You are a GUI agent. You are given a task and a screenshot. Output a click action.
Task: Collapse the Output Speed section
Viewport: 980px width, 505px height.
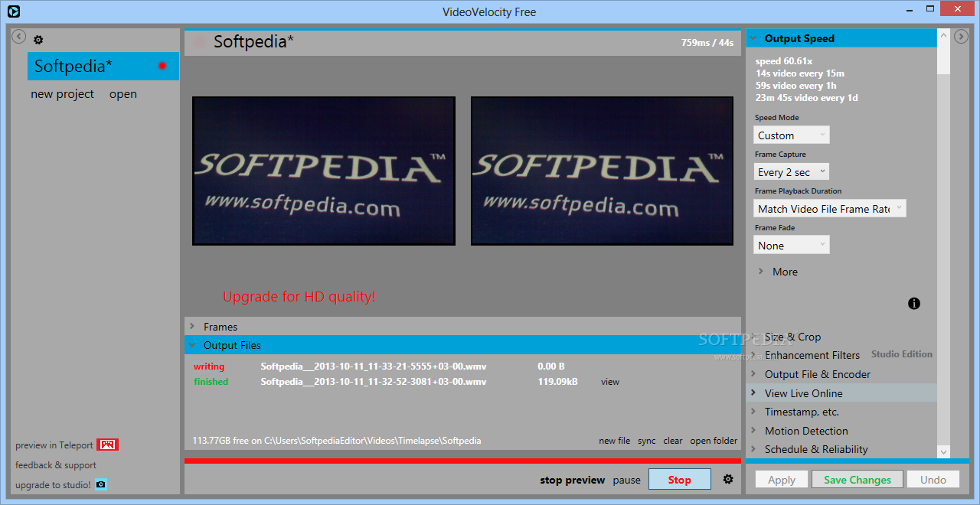coord(841,38)
